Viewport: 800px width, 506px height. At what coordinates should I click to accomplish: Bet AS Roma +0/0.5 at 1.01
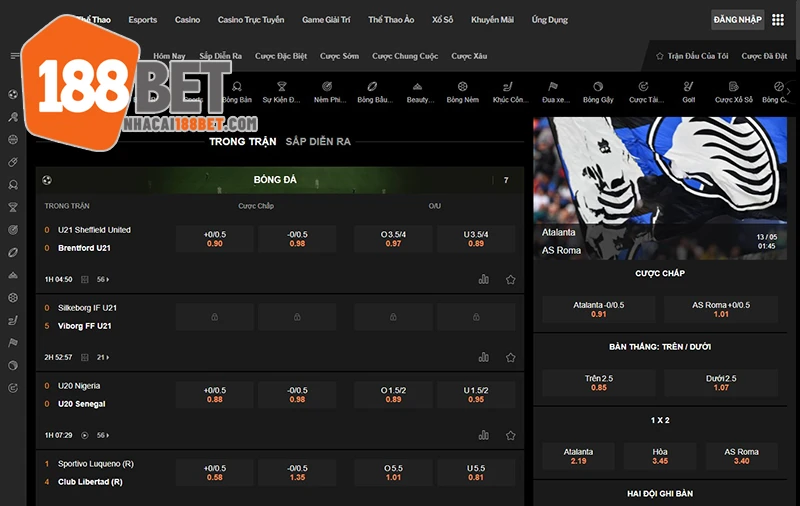pyautogui.click(x=721, y=309)
